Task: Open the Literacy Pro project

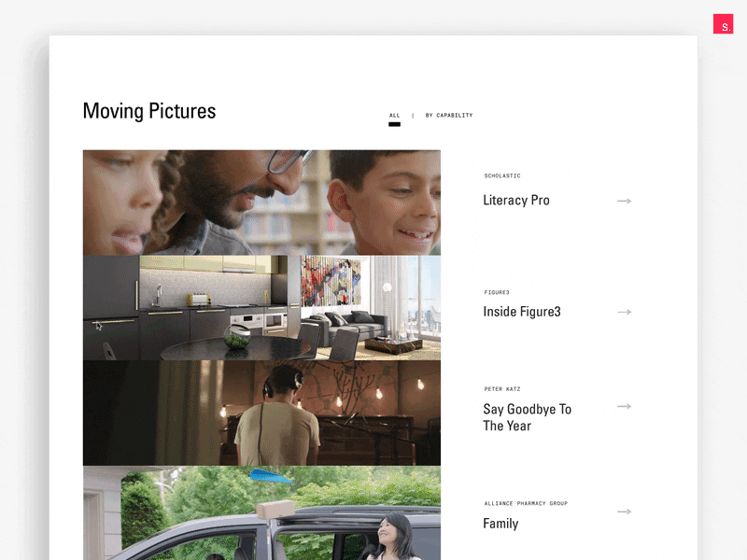Action: [x=515, y=200]
